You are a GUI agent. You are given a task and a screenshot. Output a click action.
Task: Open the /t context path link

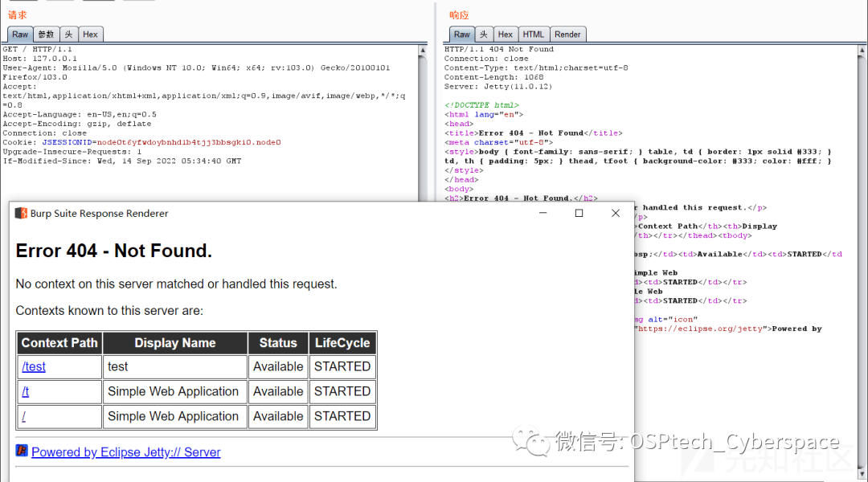(x=26, y=392)
